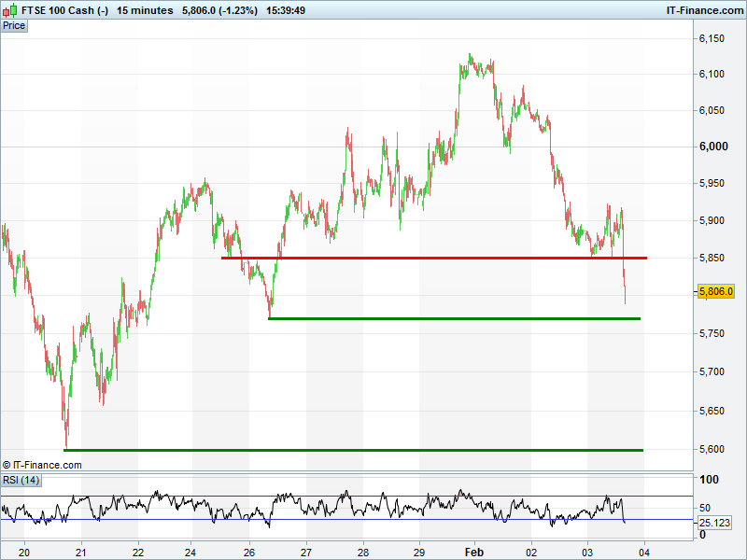
Task: Click the 25.123 RSI value tag
Action: pyautogui.click(x=715, y=524)
